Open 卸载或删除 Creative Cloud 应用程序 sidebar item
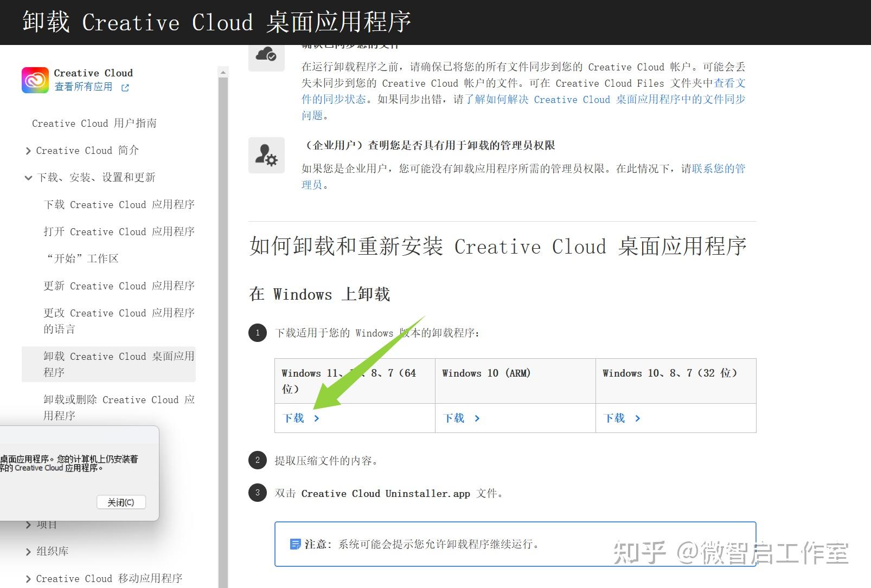The image size is (871, 588). (119, 408)
